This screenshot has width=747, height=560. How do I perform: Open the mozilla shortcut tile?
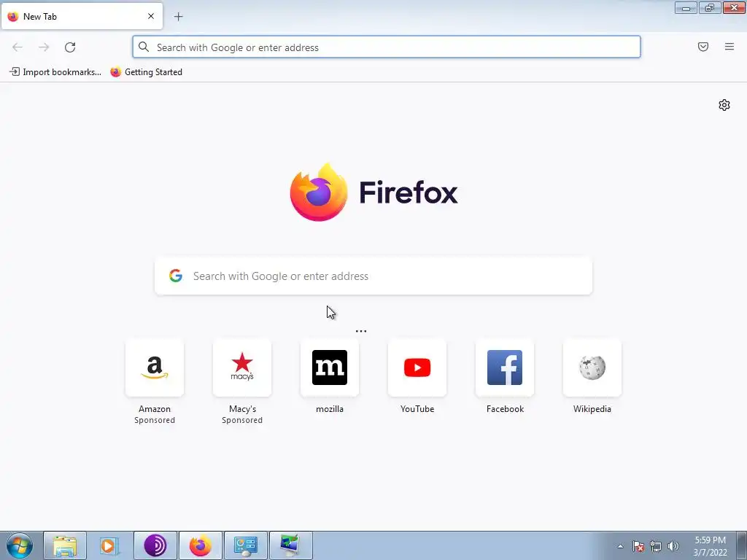tap(330, 367)
